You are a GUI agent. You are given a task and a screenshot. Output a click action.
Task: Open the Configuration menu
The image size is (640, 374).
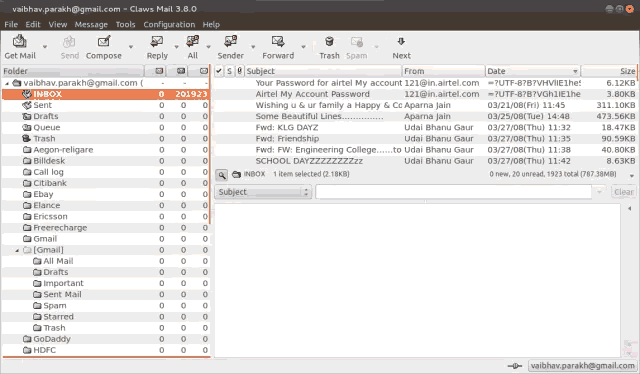[x=169, y=24]
